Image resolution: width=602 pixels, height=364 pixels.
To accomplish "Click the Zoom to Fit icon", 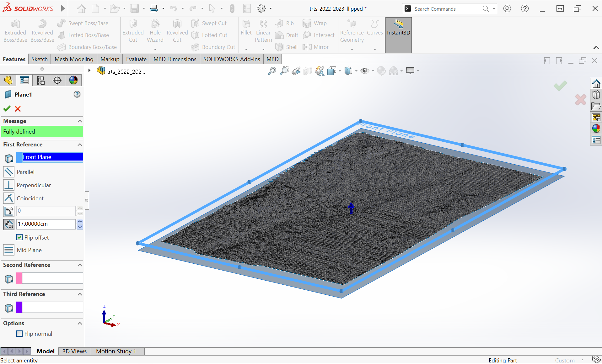I will coord(272,71).
